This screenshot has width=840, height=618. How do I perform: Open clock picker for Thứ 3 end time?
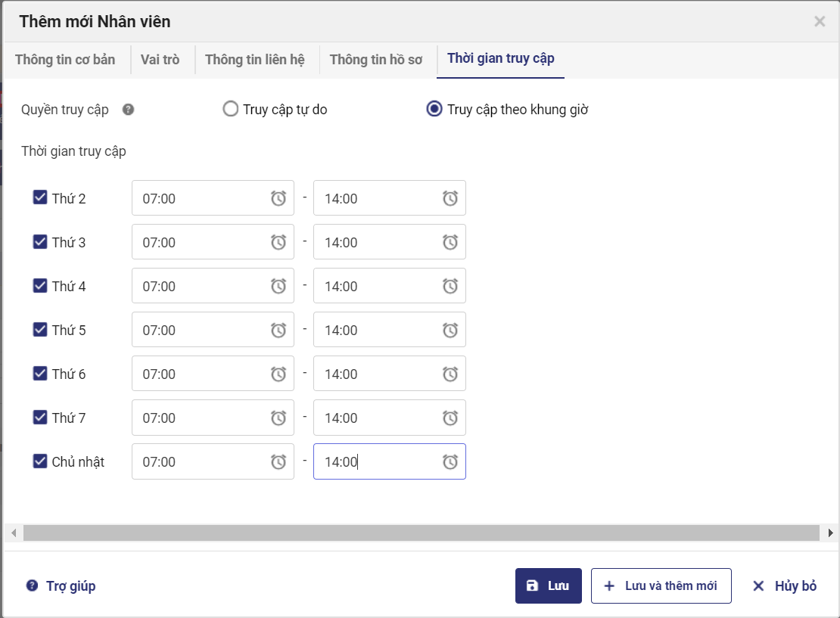point(450,242)
